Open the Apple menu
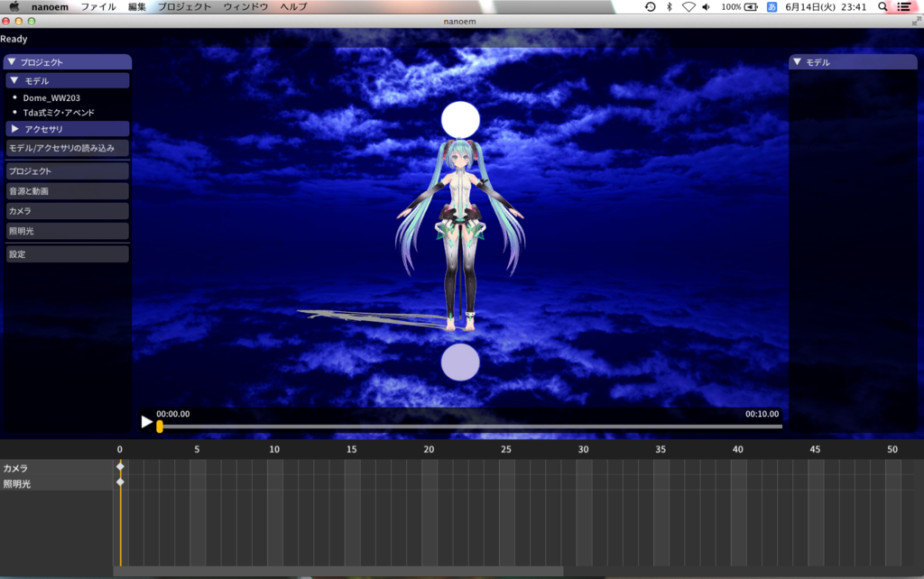 [14, 6]
